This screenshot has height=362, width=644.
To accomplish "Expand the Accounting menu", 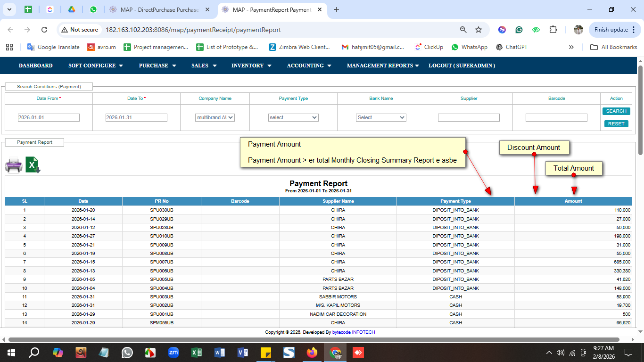I will (309, 66).
